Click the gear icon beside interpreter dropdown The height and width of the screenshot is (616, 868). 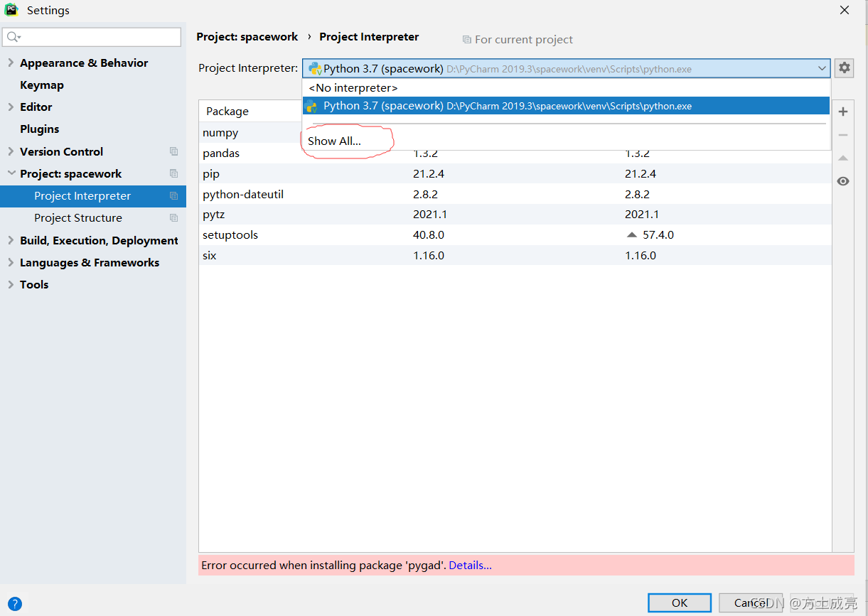point(844,68)
